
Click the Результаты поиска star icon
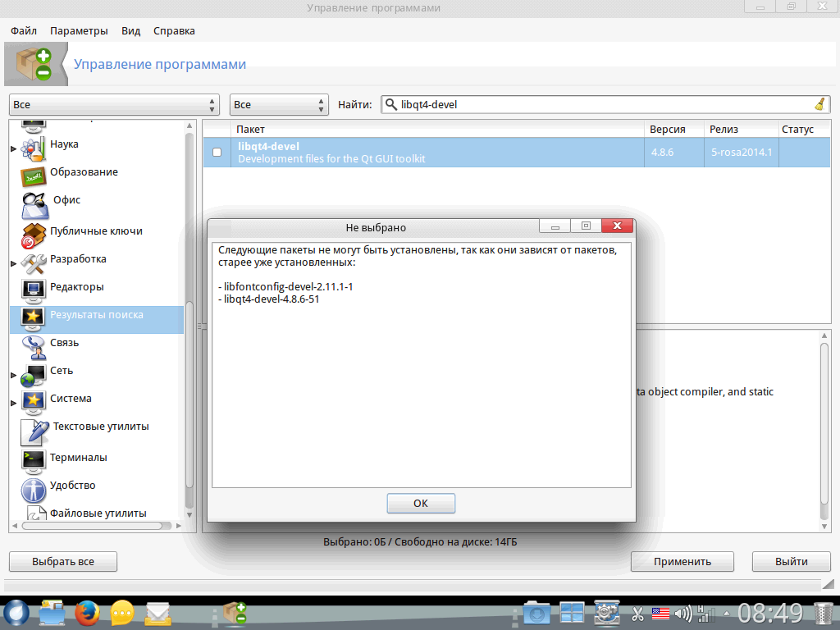tap(33, 319)
